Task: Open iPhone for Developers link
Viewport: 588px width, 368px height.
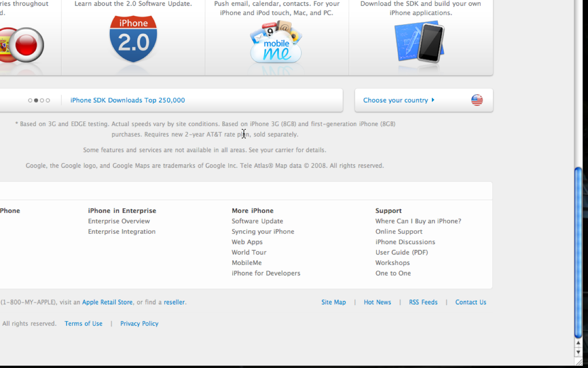Action: pyautogui.click(x=266, y=273)
